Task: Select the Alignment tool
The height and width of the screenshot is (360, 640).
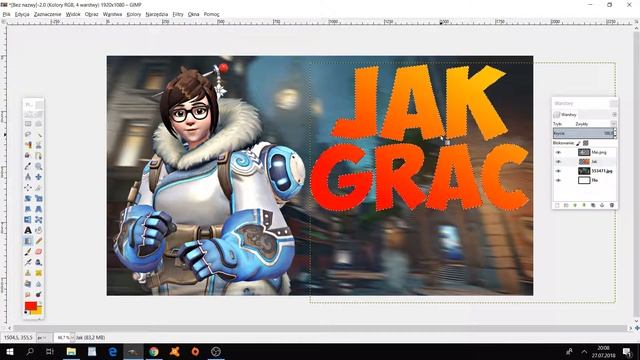Action: (28, 187)
